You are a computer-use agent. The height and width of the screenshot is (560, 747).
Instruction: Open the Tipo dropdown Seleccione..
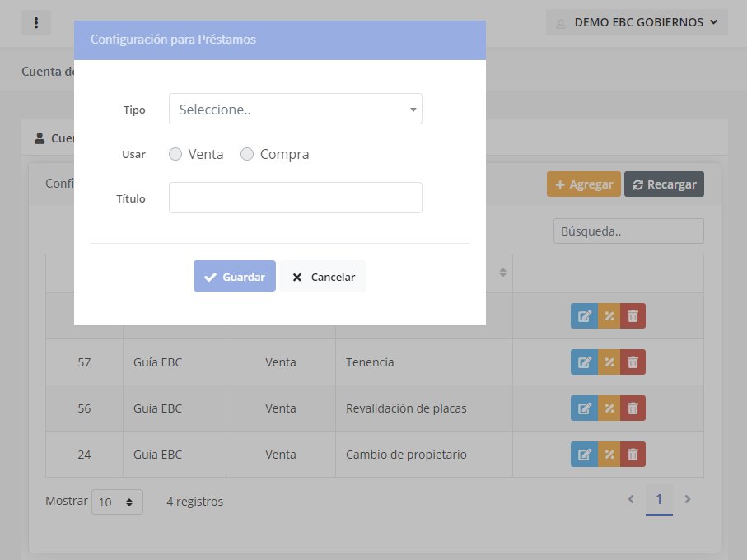295,109
